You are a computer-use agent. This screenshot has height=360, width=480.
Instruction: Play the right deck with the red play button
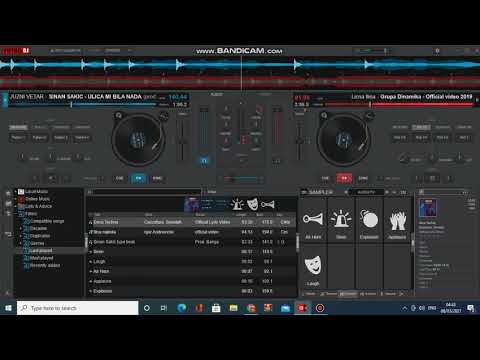click(x=344, y=178)
